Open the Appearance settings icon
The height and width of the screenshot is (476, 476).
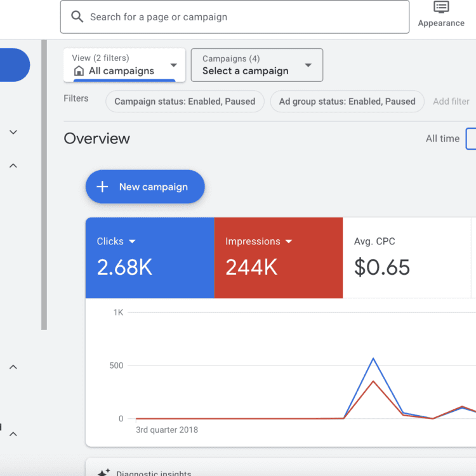pyautogui.click(x=441, y=7)
